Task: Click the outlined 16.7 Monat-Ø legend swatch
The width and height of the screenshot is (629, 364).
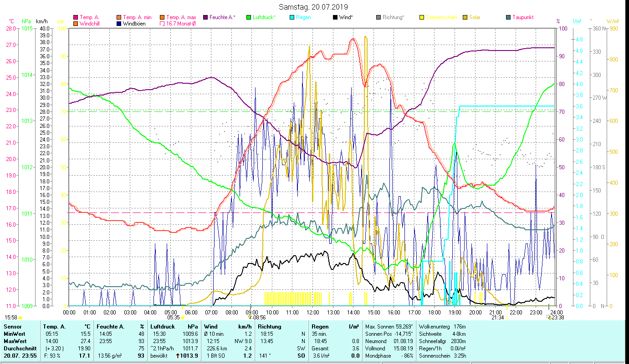Action: (162, 23)
